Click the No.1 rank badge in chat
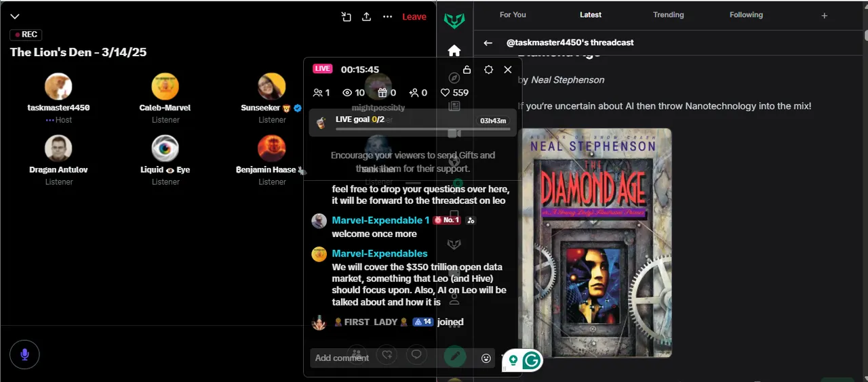Screen dimensions: 868x382 [447, 220]
